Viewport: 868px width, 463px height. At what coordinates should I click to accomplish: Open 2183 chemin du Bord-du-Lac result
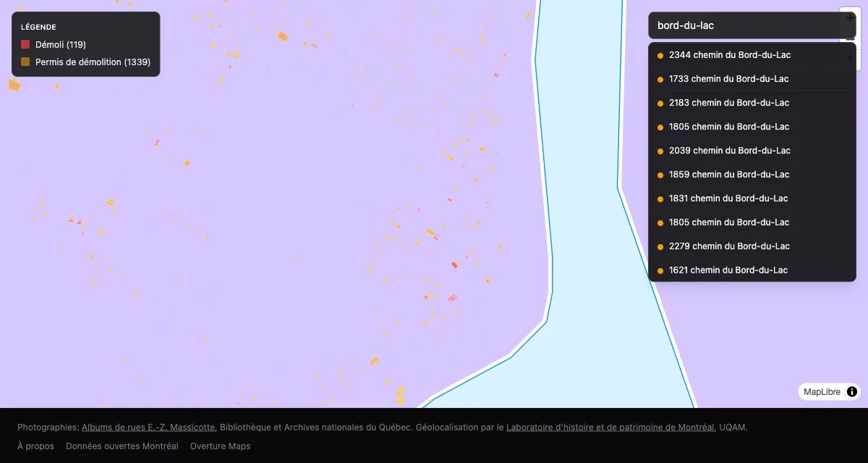tap(752, 103)
